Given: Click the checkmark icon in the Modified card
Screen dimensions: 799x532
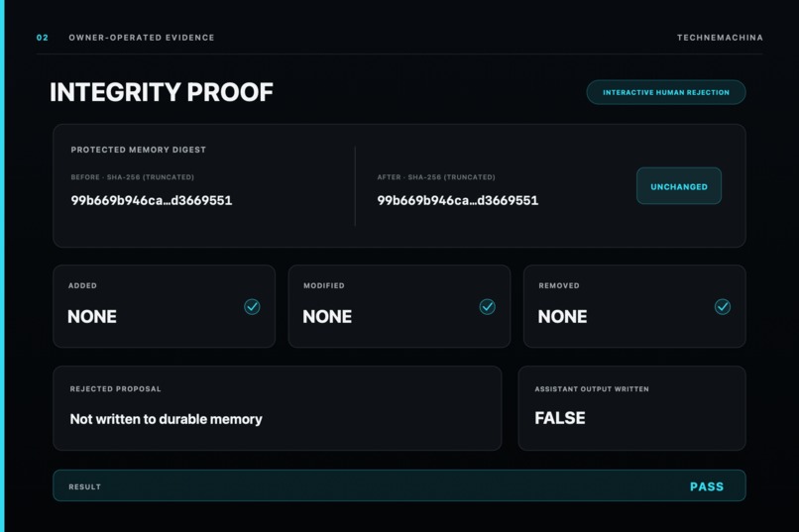Looking at the screenshot, I should pos(487,306).
